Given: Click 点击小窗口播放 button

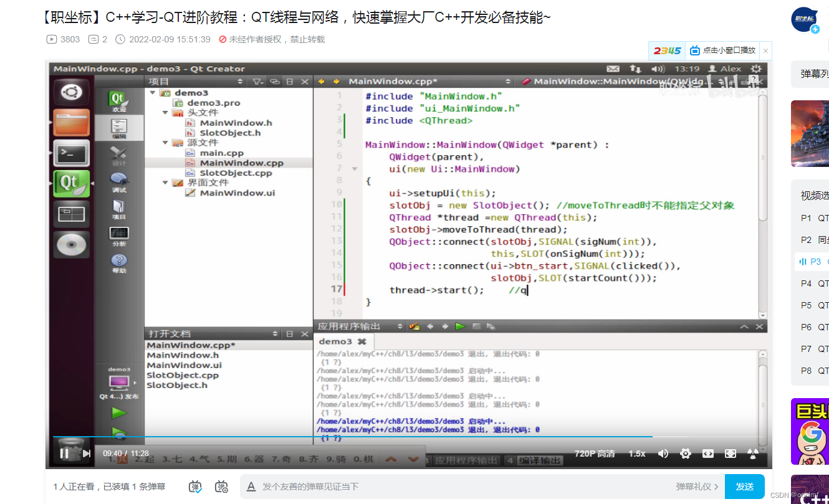Looking at the screenshot, I should (723, 50).
